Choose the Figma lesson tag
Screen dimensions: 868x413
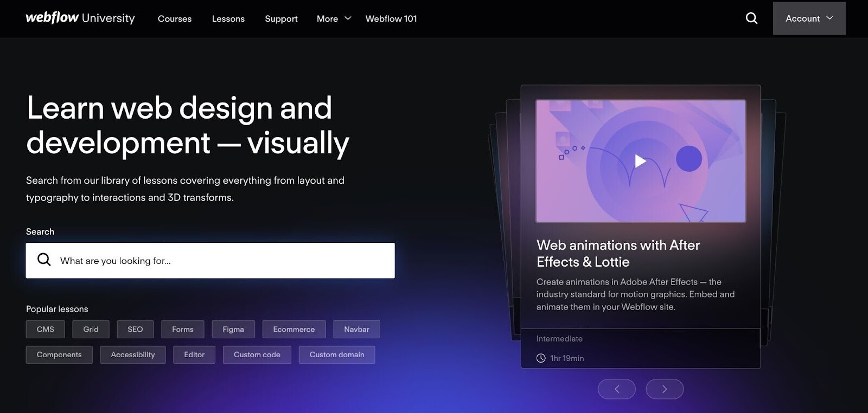233,329
